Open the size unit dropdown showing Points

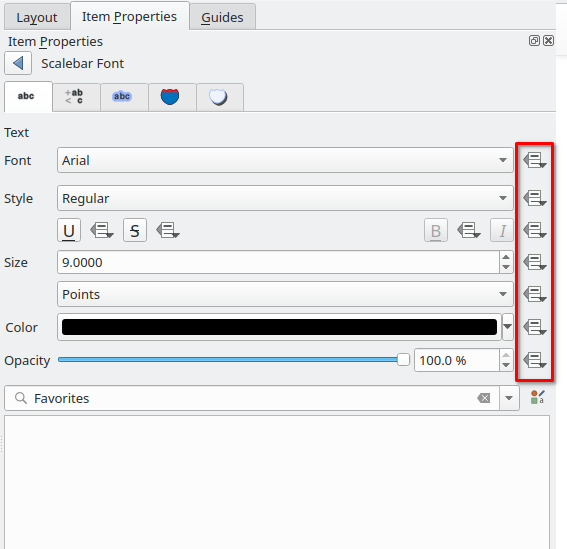click(285, 294)
